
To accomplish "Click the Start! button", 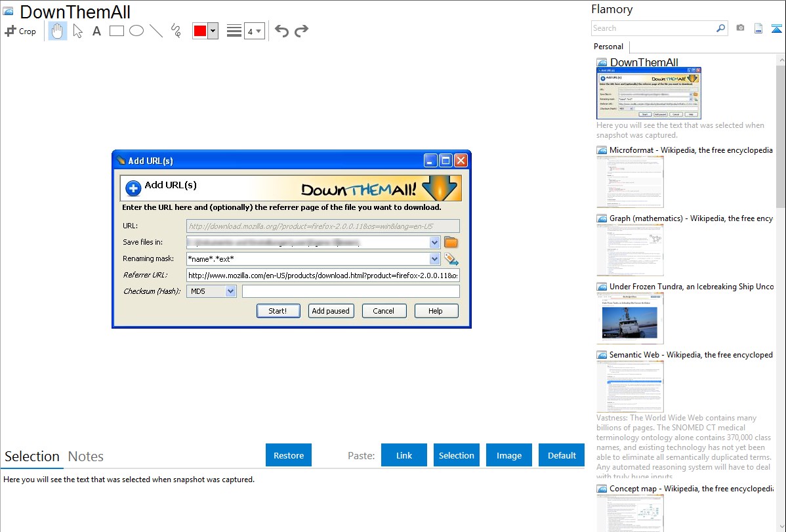I will [x=278, y=311].
